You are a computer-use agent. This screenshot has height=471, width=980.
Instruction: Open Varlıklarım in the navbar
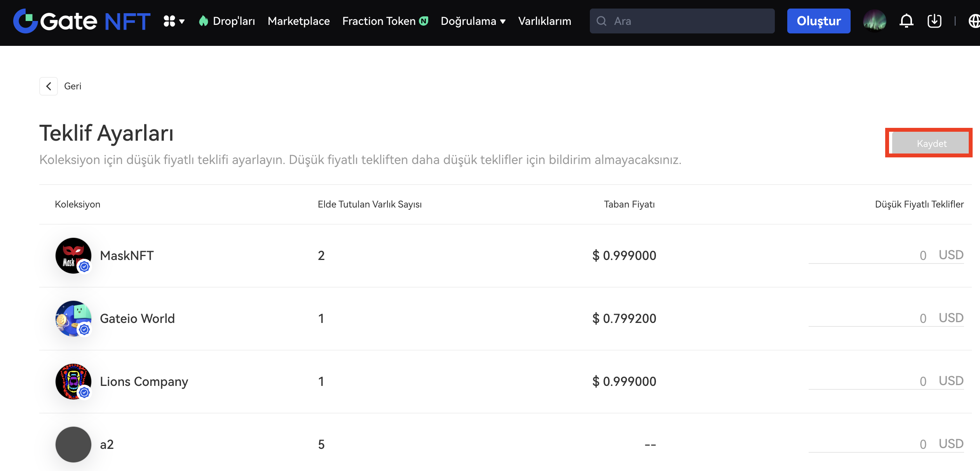click(544, 21)
